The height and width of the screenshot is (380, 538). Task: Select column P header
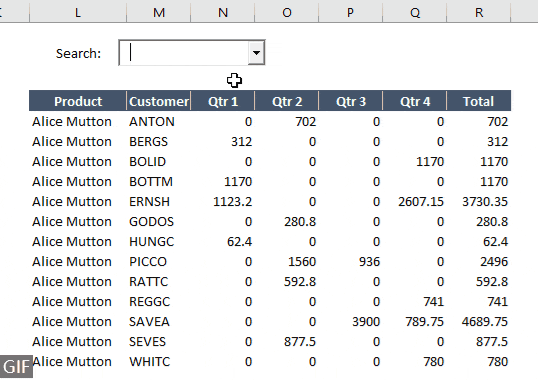tap(350, 12)
